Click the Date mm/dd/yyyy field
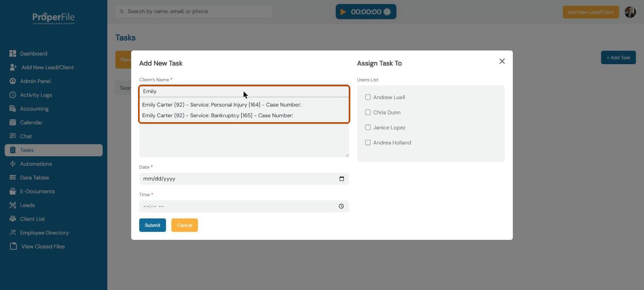Viewport: 644px width, 290px height. click(244, 179)
